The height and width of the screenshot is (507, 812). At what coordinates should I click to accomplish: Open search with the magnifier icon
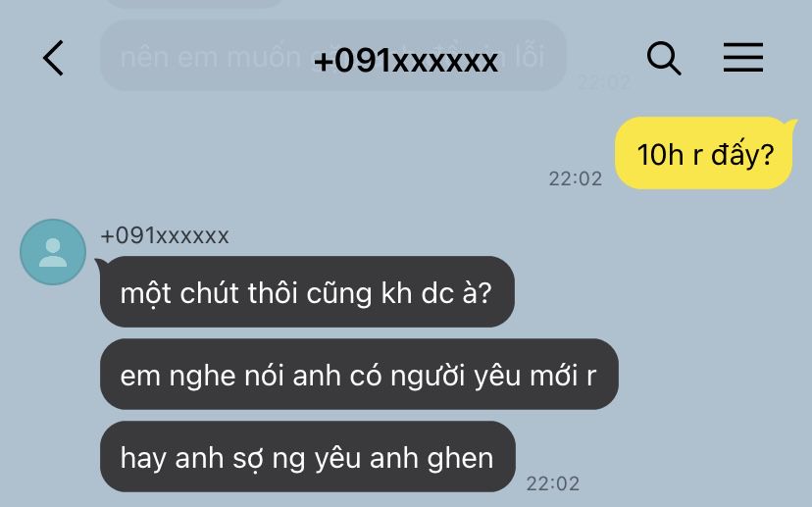coord(663,58)
